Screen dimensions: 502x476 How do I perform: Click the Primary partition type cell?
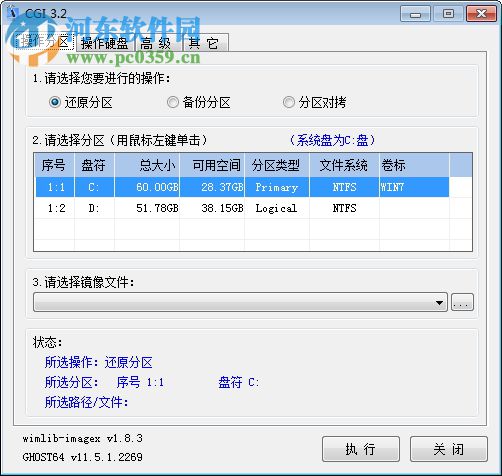276,188
